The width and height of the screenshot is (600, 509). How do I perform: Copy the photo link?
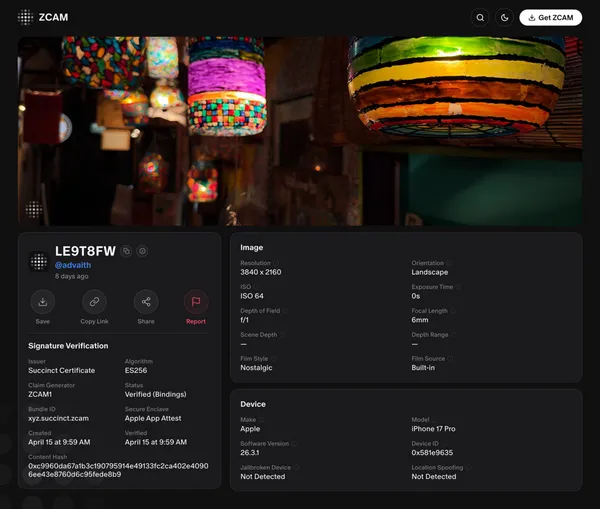94,302
